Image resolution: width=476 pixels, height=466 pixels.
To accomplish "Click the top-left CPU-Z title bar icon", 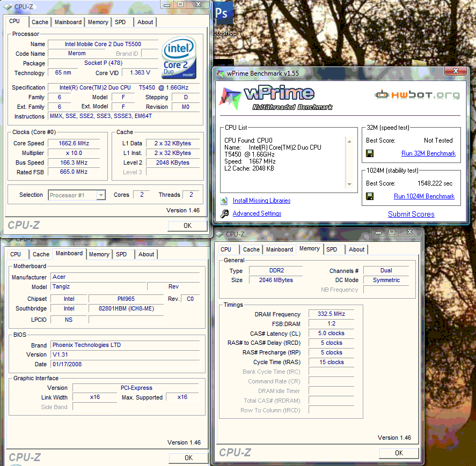I will click(8, 6).
